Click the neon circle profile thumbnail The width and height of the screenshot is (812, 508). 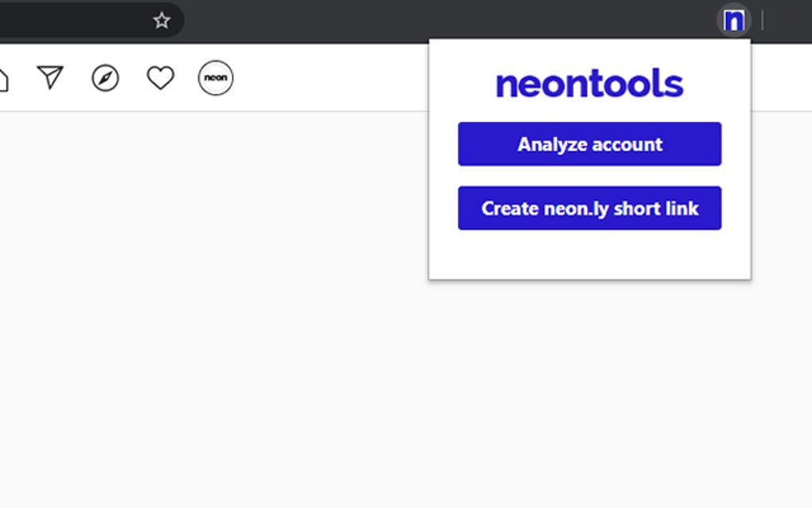click(x=214, y=77)
